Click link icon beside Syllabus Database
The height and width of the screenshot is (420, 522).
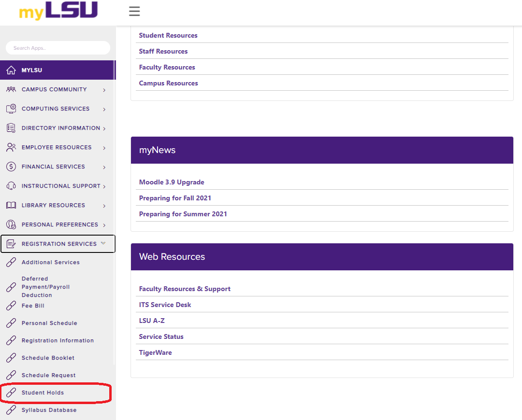point(11,410)
